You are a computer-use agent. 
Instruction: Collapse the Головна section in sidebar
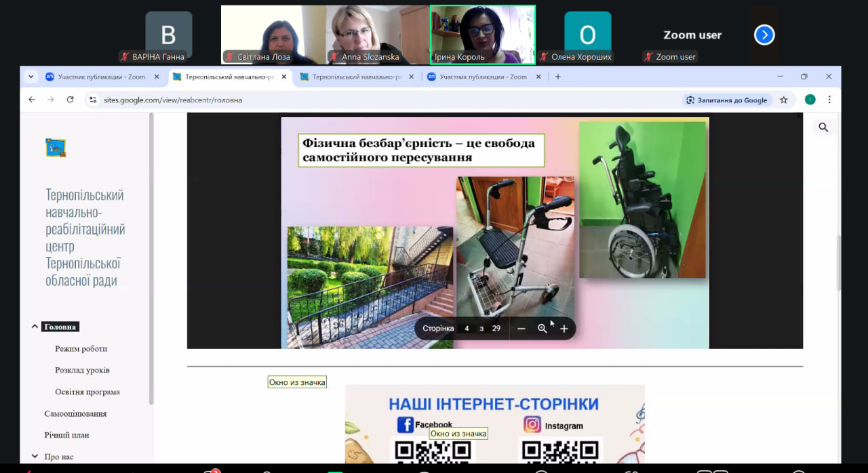[x=35, y=327]
